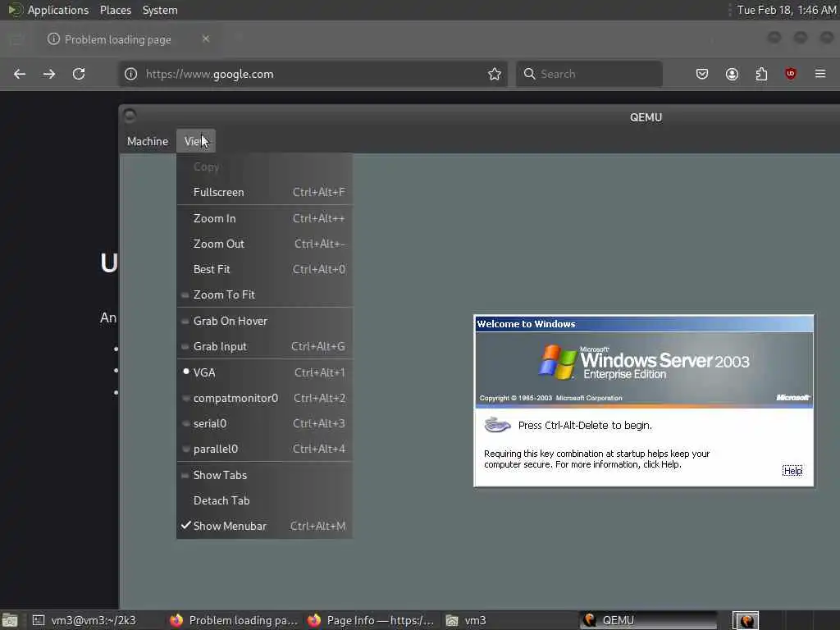Open the Machine menu in QEMU

tap(148, 141)
